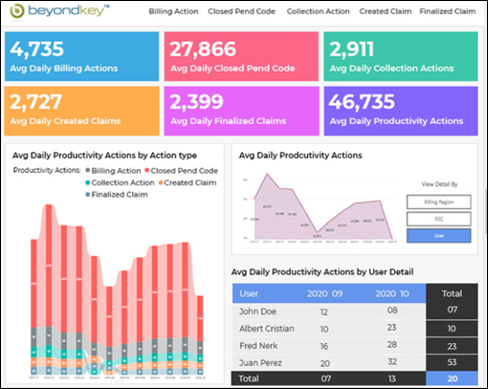View detail by PSC
The image size is (488, 389).
[439, 219]
